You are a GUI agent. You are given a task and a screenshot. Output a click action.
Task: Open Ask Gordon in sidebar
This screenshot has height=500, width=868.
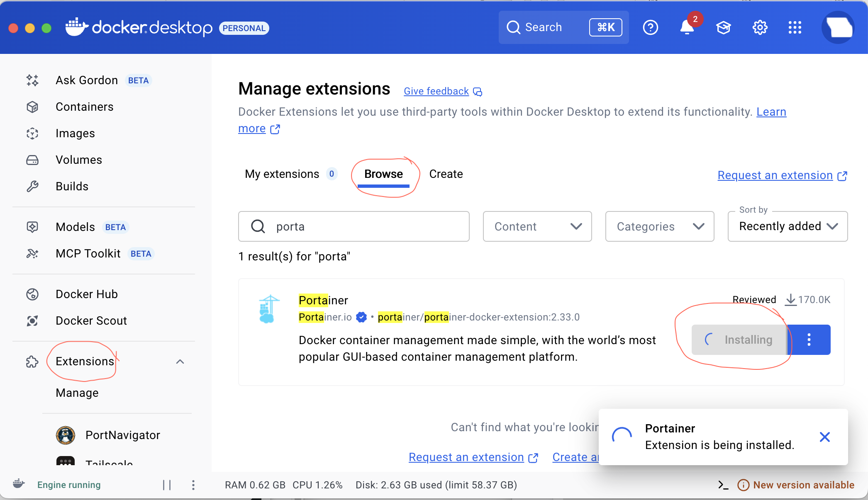point(87,80)
